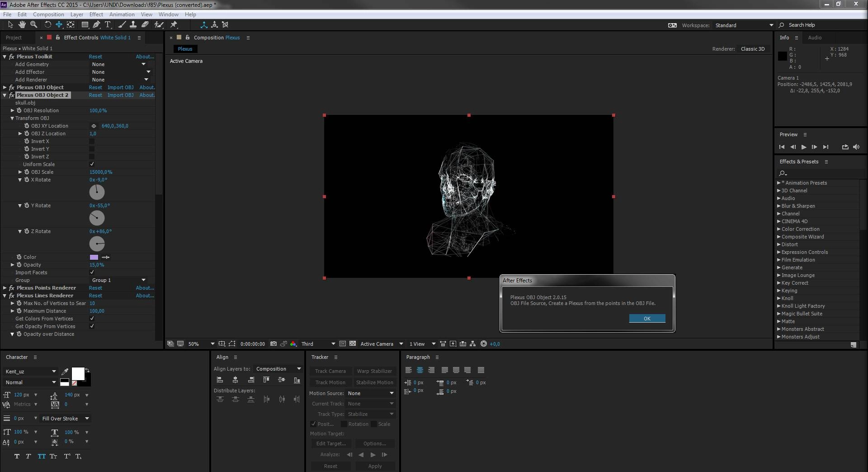Toggle the Rotation checkbox in Tracker

344,424
